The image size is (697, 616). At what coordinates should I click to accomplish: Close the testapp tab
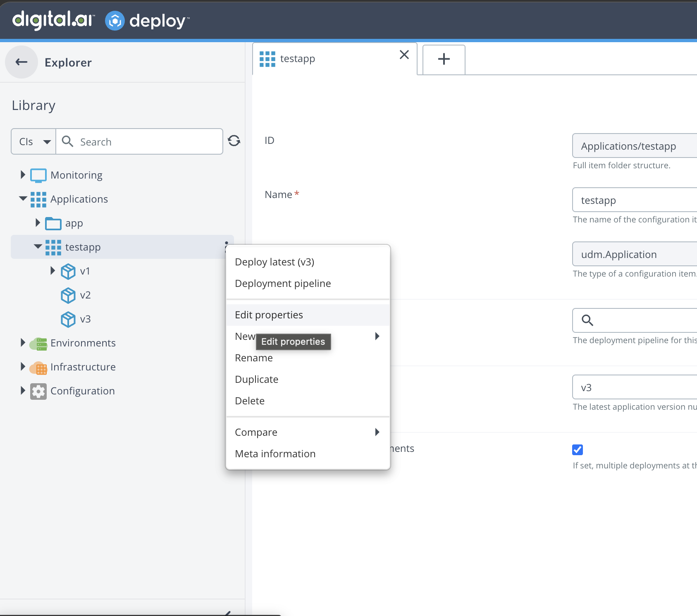(404, 55)
